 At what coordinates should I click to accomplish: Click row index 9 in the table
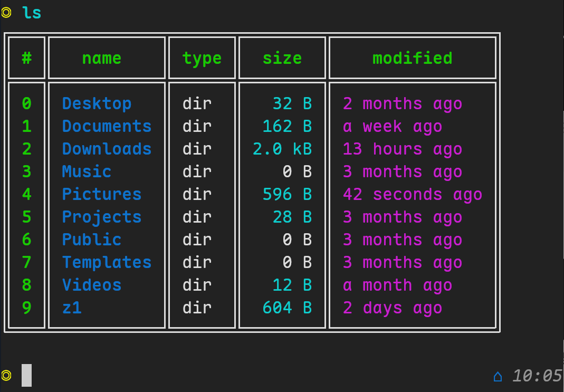point(26,308)
